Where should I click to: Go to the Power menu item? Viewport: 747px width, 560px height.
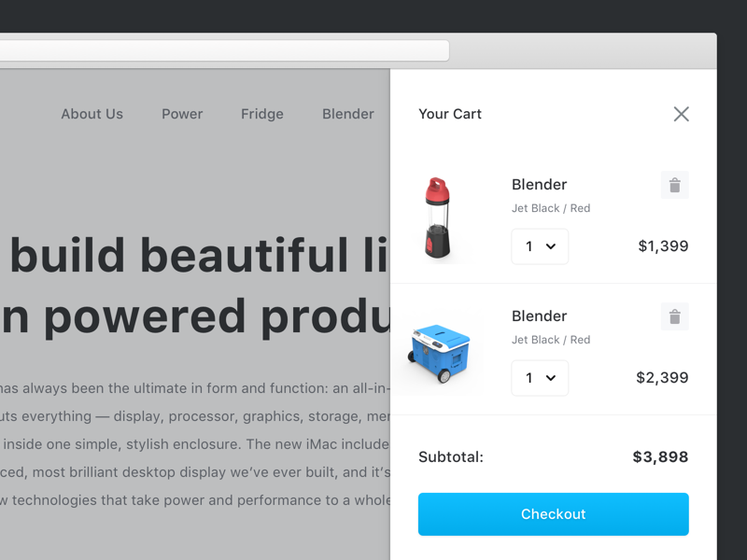click(x=182, y=114)
